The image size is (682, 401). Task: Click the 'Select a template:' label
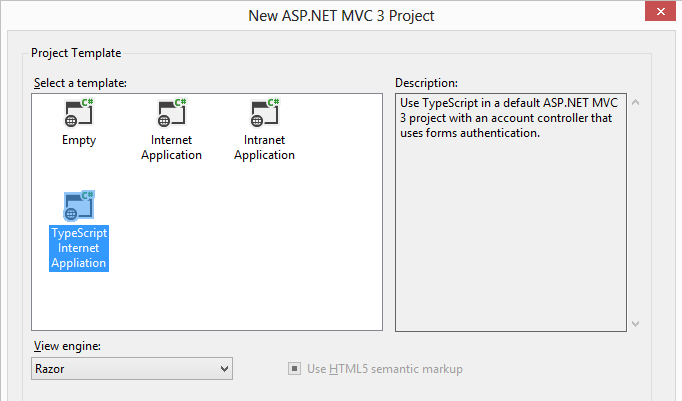81,82
